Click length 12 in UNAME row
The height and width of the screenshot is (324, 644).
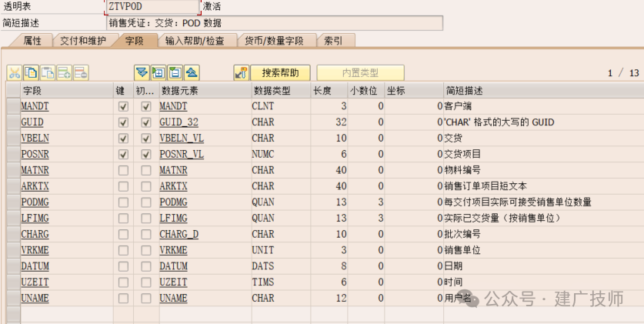pos(341,299)
